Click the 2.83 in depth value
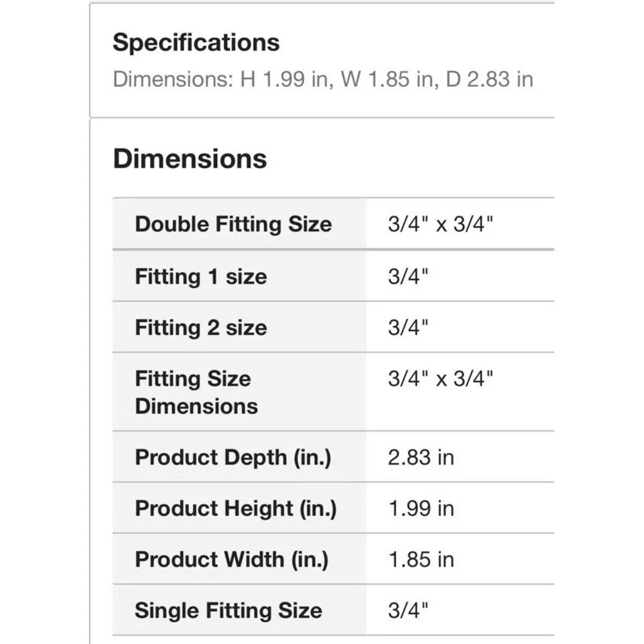644x644 pixels. coord(421,457)
